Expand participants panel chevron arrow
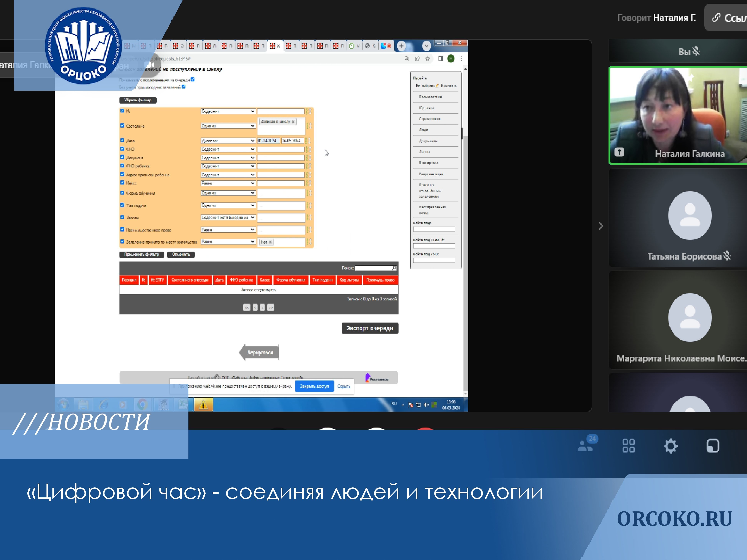 click(x=601, y=226)
